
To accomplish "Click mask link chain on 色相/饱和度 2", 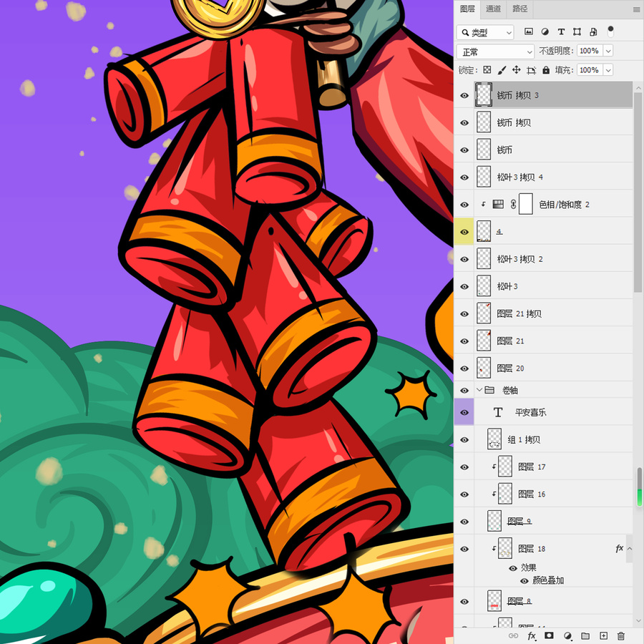I will pos(513,204).
